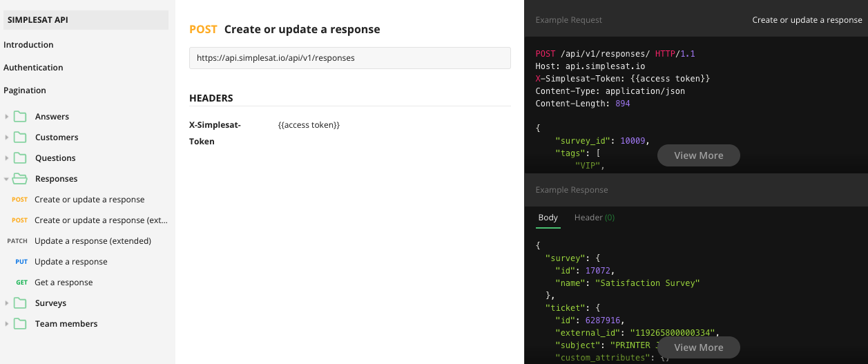Switch to the Body tab

[548, 218]
